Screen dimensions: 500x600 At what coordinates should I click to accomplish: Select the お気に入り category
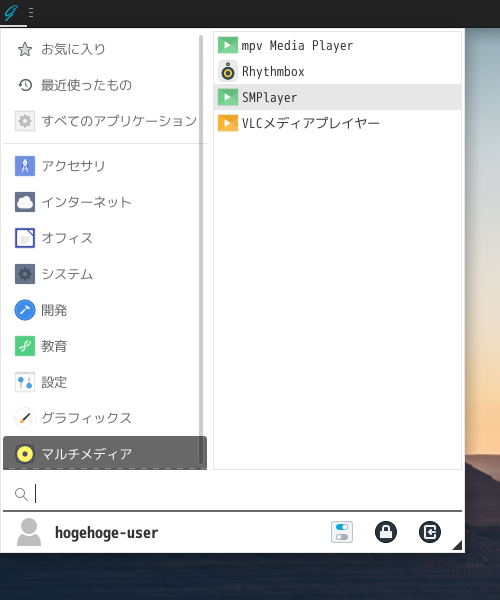(x=101, y=49)
